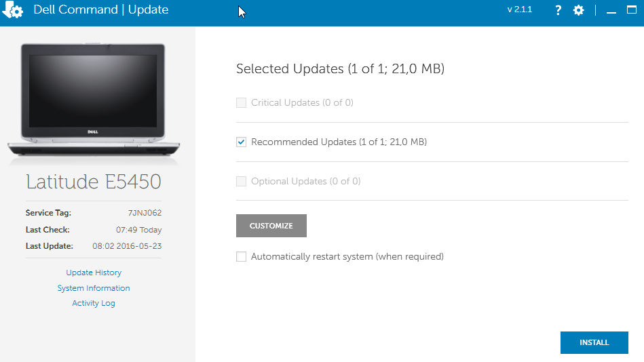This screenshot has width=644, height=362.
Task: Maximize the application window
Action: 632,10
